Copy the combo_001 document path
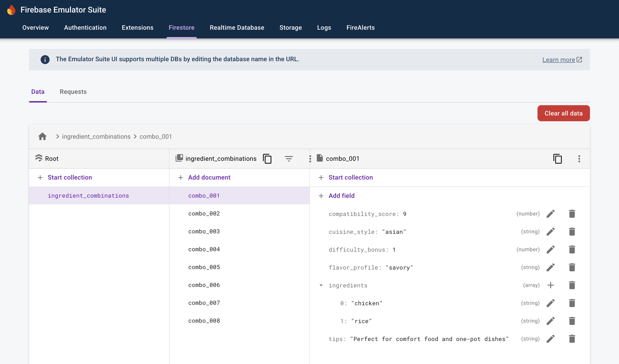619x364 pixels. point(557,159)
